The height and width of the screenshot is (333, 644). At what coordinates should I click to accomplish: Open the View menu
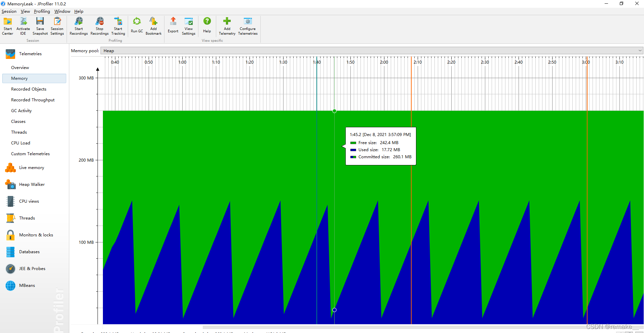[x=25, y=11]
